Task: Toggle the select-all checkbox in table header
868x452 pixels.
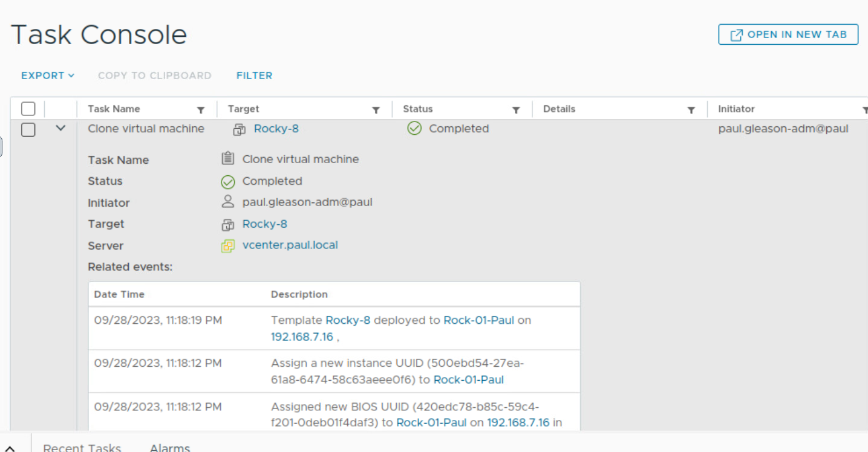Action: [28, 109]
